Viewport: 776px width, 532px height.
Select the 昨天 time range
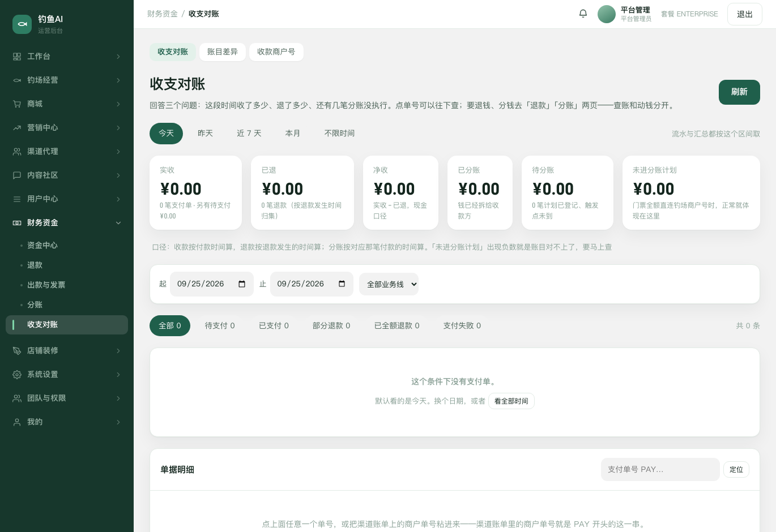pos(205,134)
